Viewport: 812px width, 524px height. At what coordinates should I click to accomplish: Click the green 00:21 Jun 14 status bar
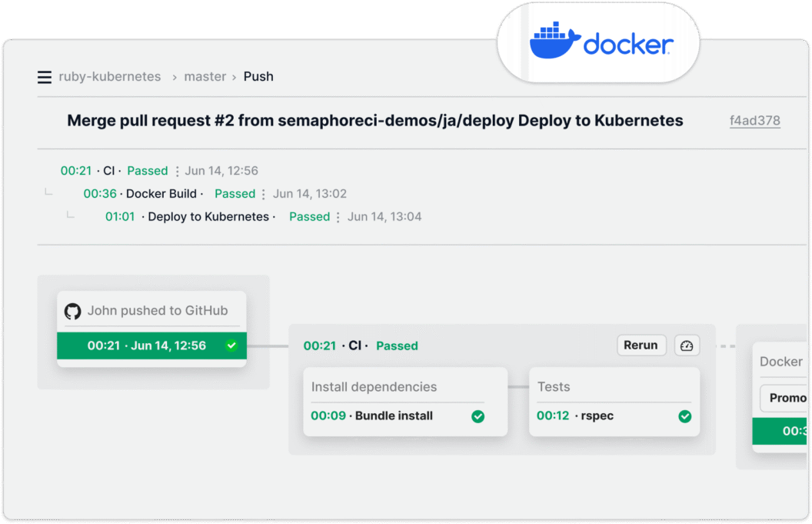151,345
